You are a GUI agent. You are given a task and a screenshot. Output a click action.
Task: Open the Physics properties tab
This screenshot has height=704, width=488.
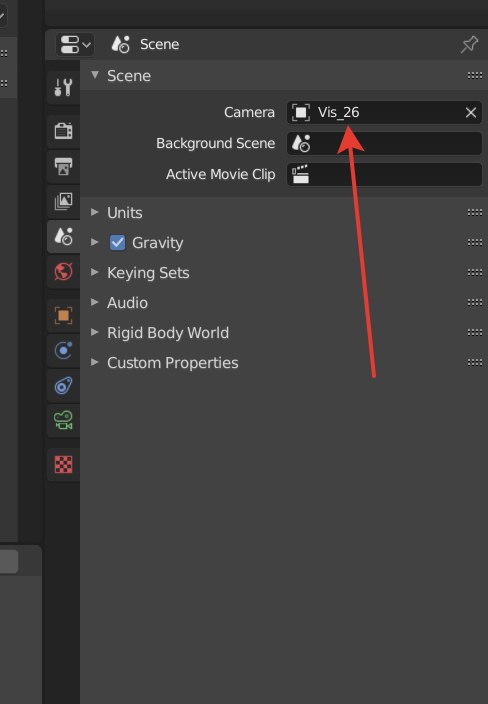[x=63, y=350]
